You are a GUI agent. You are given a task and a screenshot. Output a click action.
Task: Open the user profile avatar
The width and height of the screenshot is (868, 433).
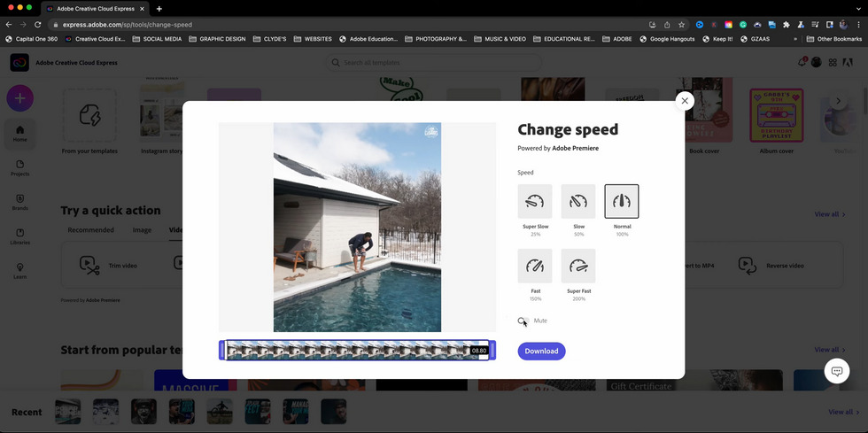[816, 63]
